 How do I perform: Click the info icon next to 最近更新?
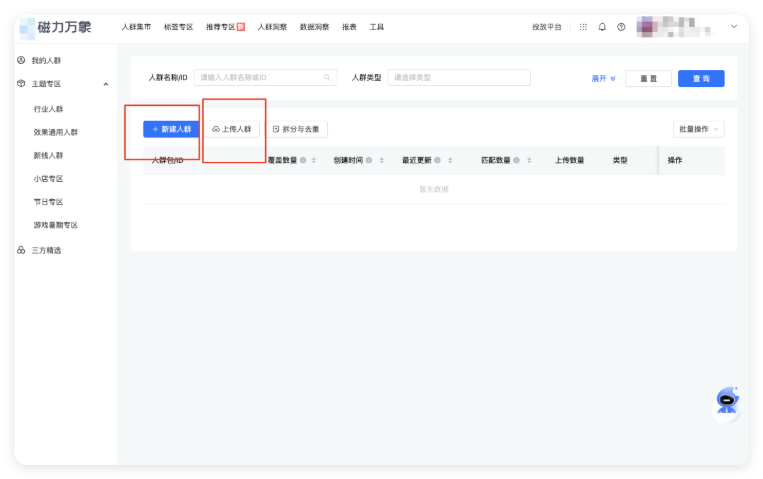pos(437,160)
